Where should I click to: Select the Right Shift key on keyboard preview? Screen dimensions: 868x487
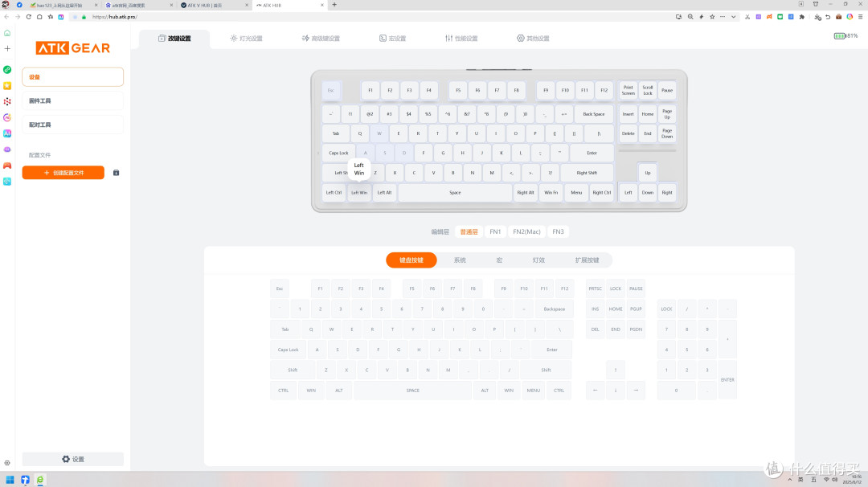point(587,173)
